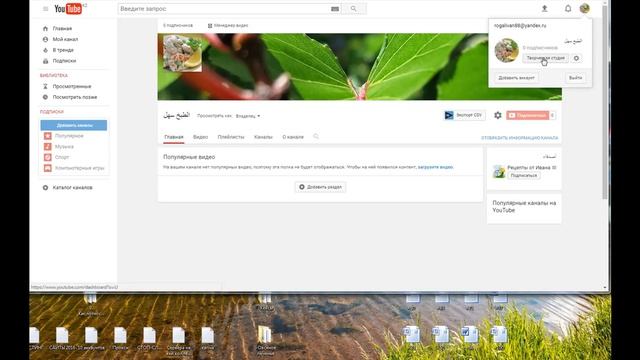Click 'Подписаться' under Рецепты от Ивана
640x360 pixels.
tap(524, 176)
